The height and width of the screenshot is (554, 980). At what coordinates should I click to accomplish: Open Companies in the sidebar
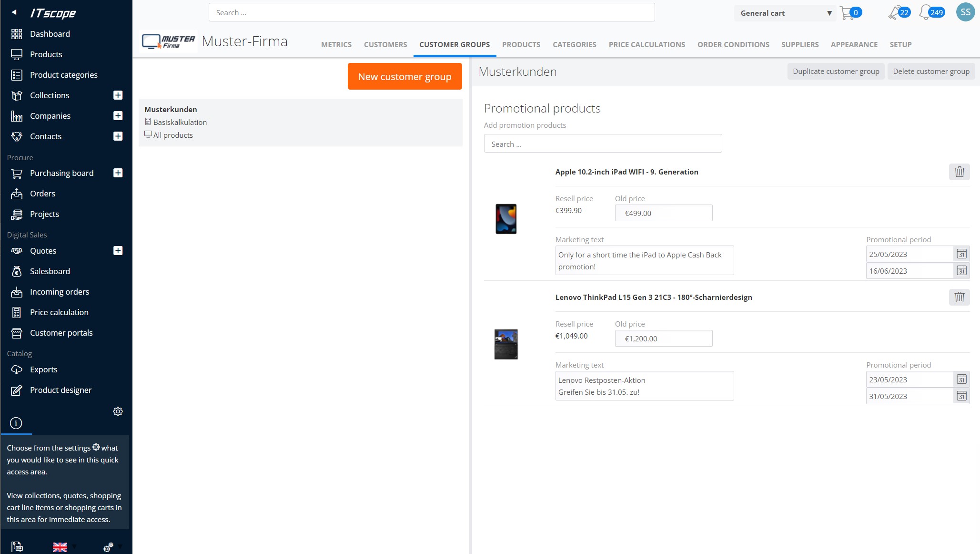[50, 116]
